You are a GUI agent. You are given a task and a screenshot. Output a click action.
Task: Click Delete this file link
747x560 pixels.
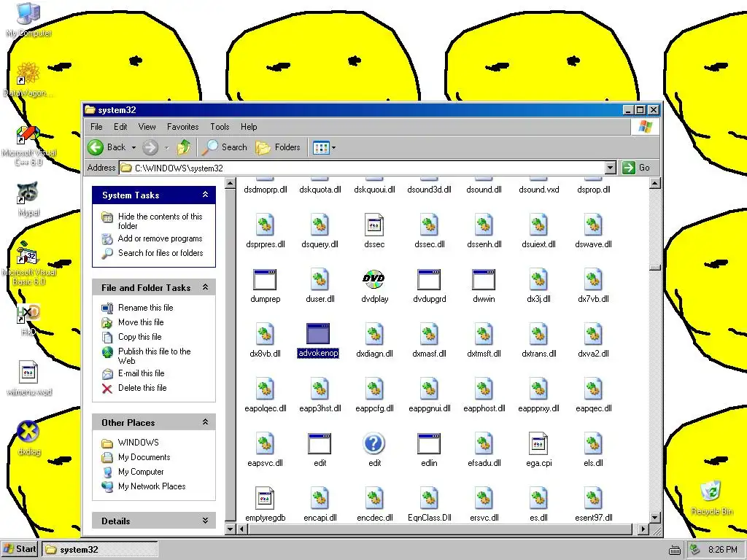(x=142, y=388)
